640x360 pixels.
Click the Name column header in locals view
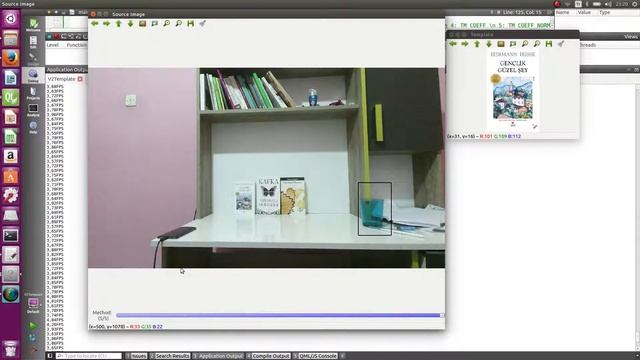(562, 12)
